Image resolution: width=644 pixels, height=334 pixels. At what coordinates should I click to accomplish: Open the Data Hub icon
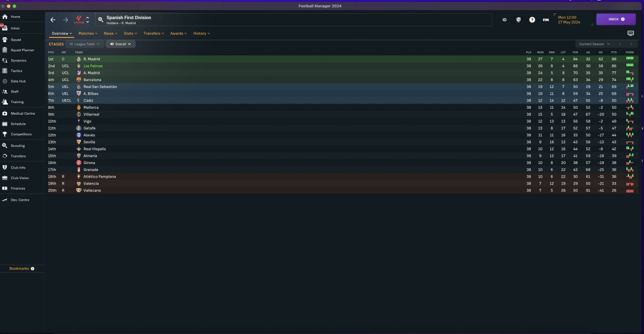(5, 81)
